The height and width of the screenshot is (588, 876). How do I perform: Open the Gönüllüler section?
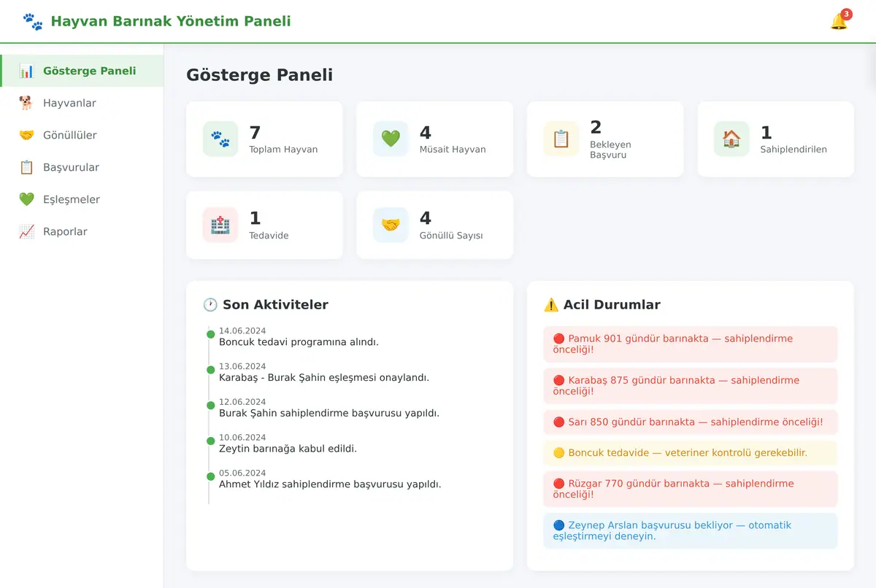(82, 135)
